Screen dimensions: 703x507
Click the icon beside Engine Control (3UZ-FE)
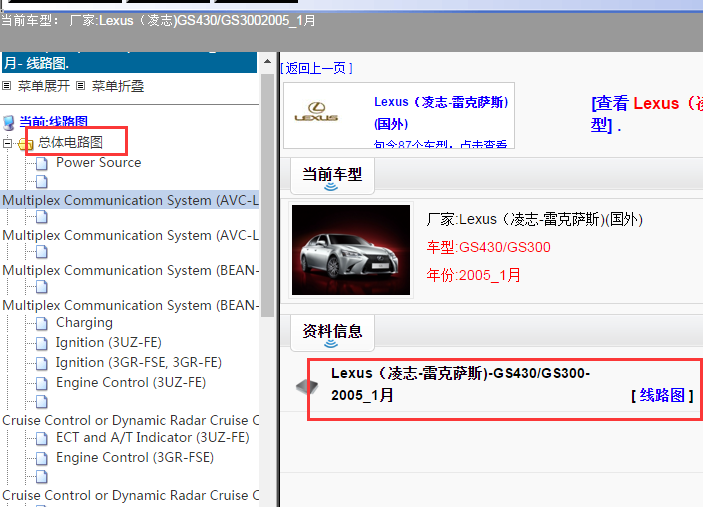pos(42,383)
